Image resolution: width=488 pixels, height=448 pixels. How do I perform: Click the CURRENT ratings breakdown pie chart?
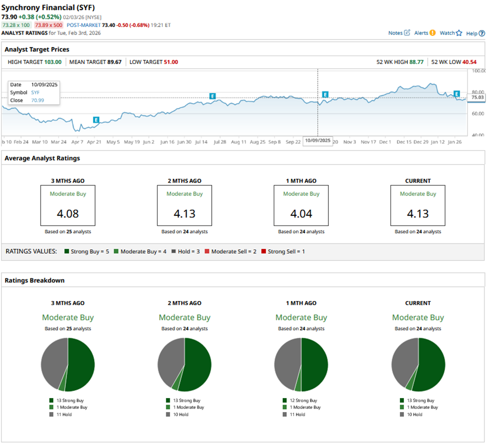(418, 364)
